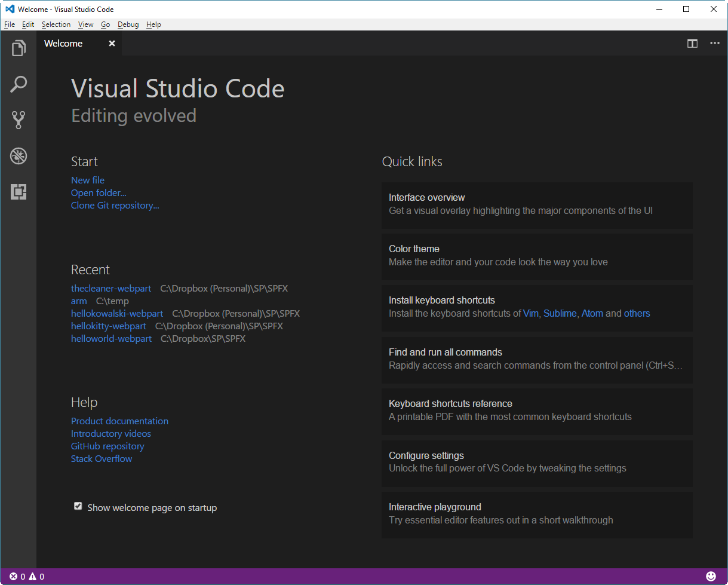
Task: Open the Go menu
Action: click(106, 24)
